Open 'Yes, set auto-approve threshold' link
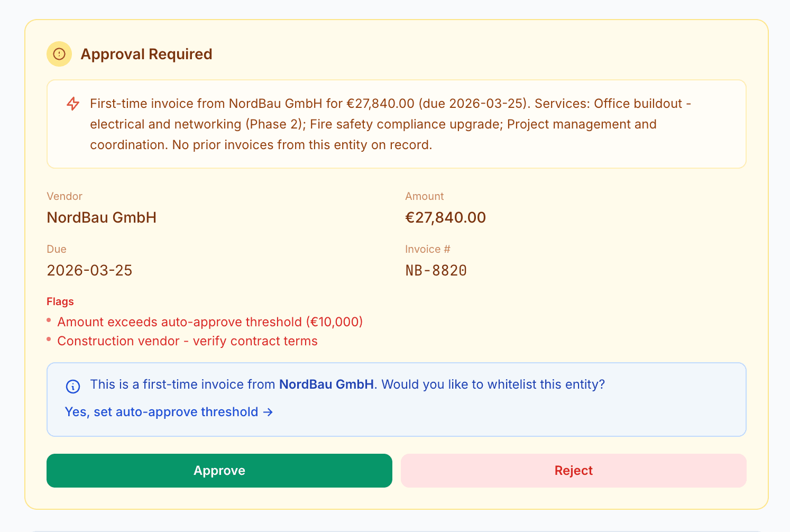The image size is (790, 532). coord(161,412)
